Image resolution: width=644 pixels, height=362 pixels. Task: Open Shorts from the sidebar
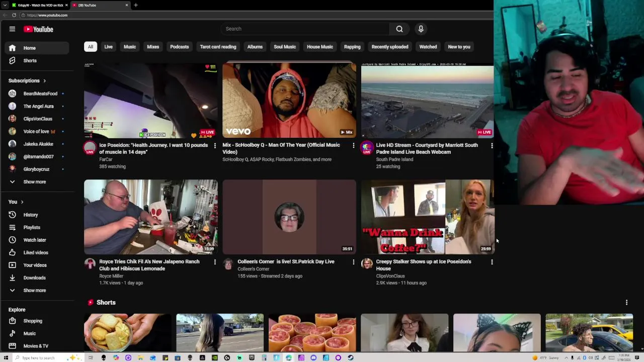coord(36,60)
